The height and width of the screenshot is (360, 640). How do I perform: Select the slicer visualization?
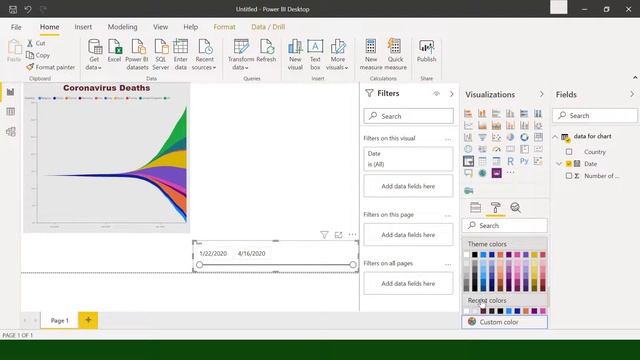[x=468, y=161]
